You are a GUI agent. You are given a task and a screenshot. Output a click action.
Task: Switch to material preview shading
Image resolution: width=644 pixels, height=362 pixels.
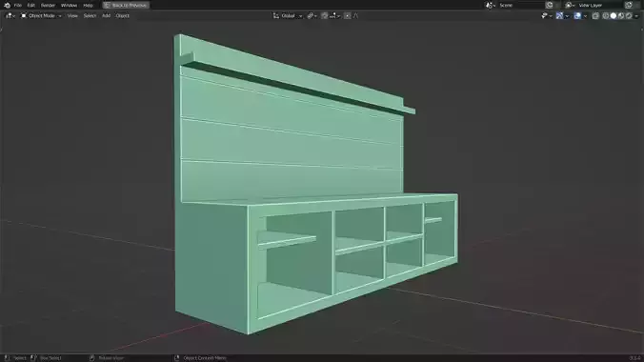[x=621, y=15]
